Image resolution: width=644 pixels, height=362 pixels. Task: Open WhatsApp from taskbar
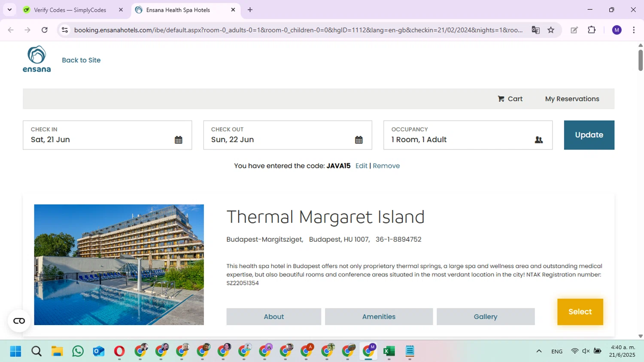click(78, 351)
